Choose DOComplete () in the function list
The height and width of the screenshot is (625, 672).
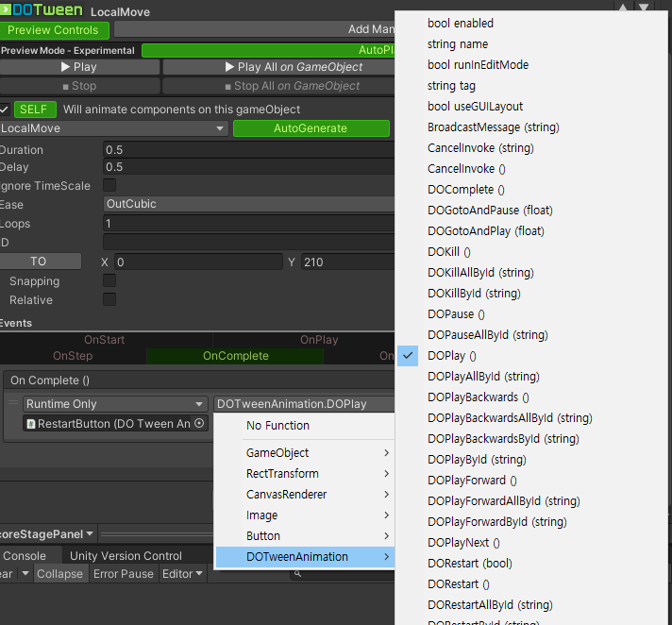click(466, 190)
